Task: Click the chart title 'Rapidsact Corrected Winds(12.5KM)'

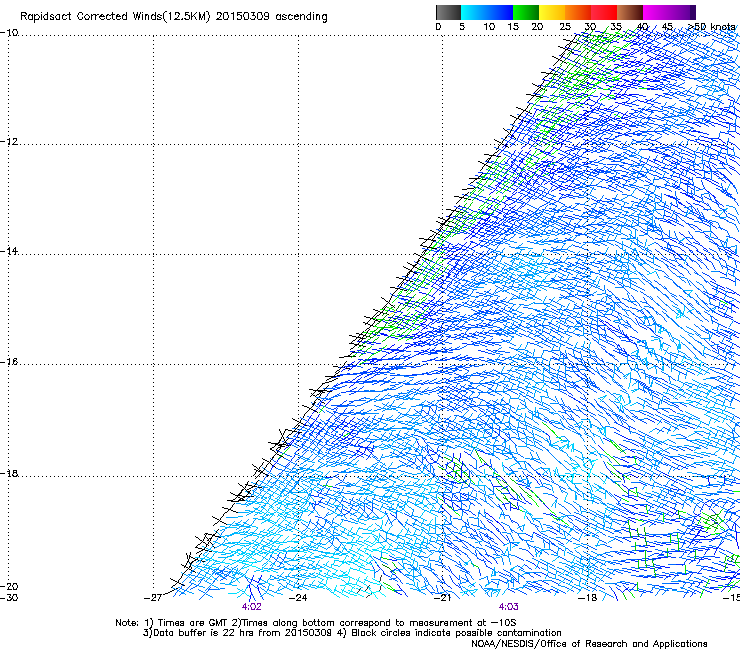Action: pyautogui.click(x=115, y=17)
